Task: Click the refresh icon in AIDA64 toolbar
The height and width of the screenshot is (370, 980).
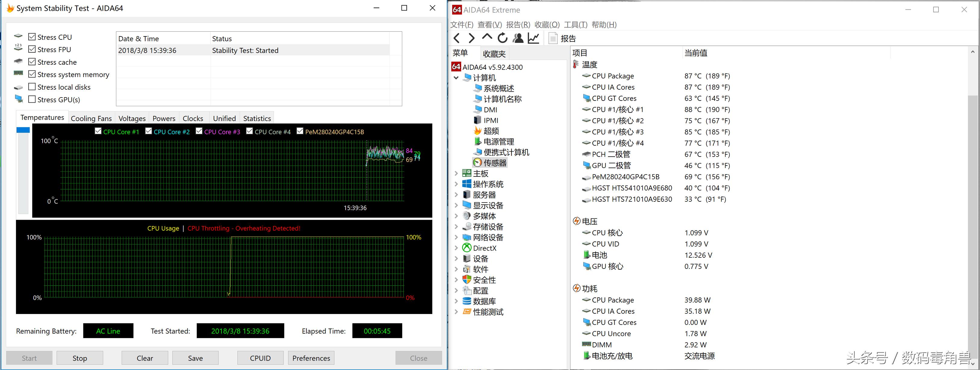Action: coord(503,38)
